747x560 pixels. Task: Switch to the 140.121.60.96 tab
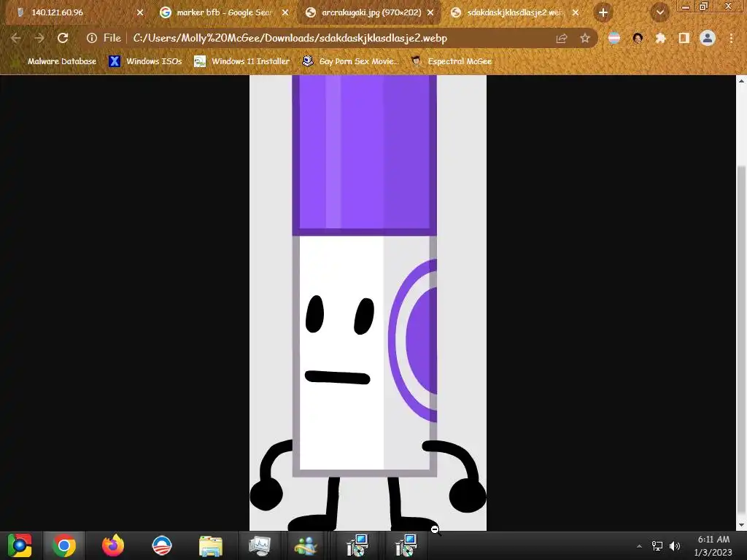pos(77,12)
